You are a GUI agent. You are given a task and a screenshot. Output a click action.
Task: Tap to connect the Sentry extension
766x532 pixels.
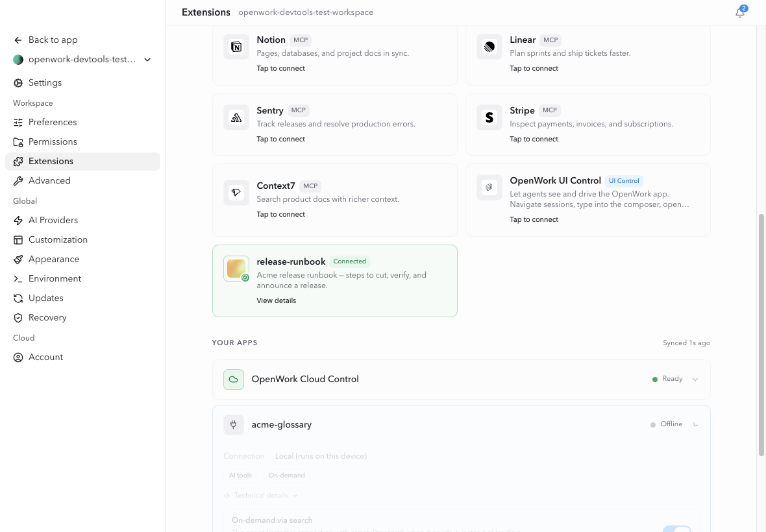[x=281, y=139]
